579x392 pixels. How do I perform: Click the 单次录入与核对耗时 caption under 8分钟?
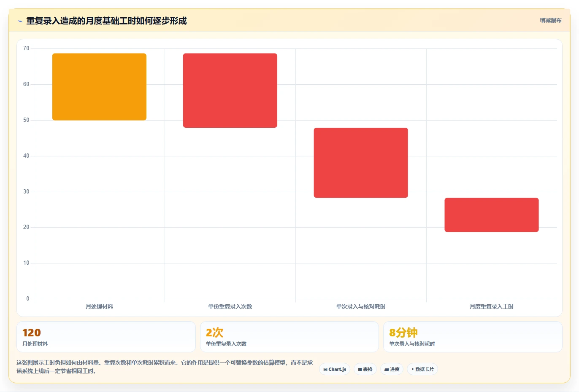412,344
